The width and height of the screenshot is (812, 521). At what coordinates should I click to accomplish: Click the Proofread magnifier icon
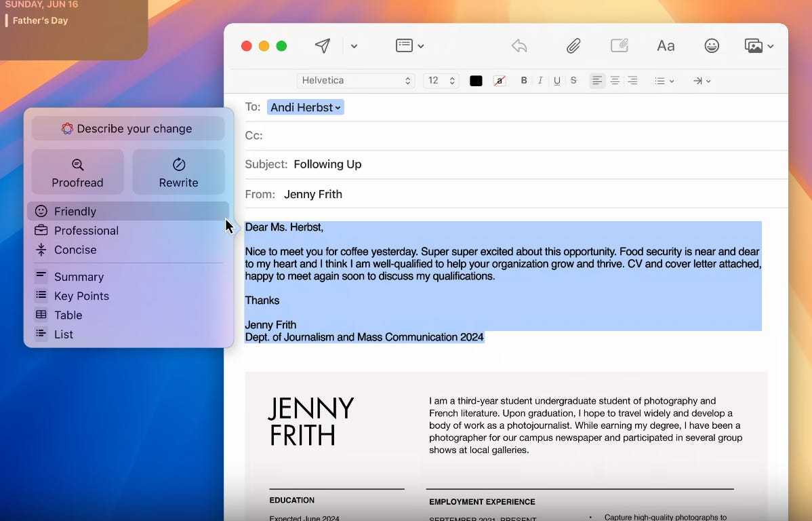point(78,165)
